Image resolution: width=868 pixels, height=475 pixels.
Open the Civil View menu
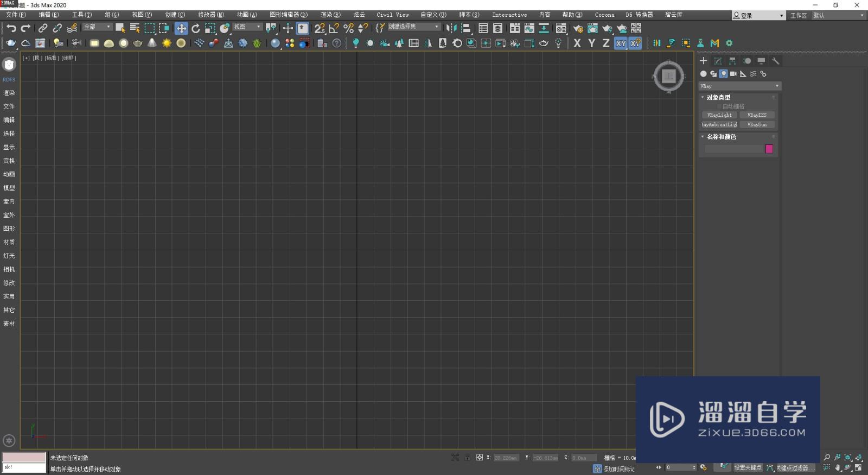pyautogui.click(x=393, y=15)
